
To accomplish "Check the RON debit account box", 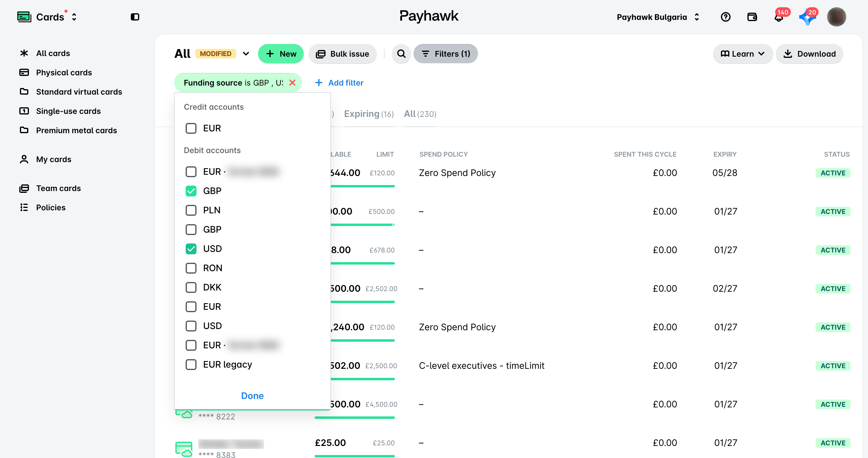I will [x=191, y=268].
